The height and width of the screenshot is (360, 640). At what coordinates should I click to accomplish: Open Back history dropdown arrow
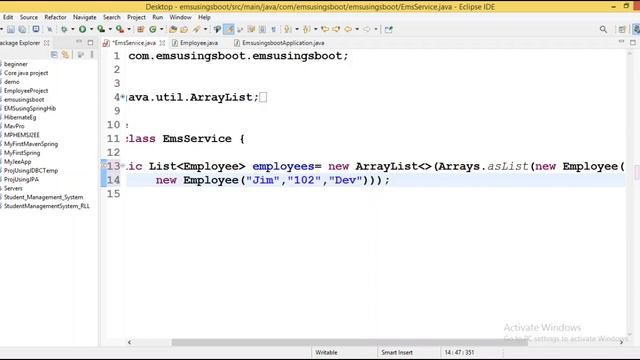point(357,29)
